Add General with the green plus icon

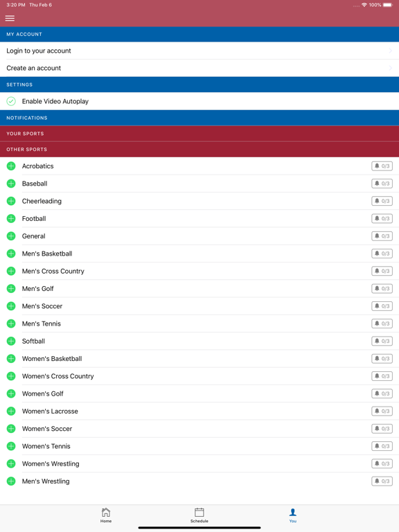11,236
